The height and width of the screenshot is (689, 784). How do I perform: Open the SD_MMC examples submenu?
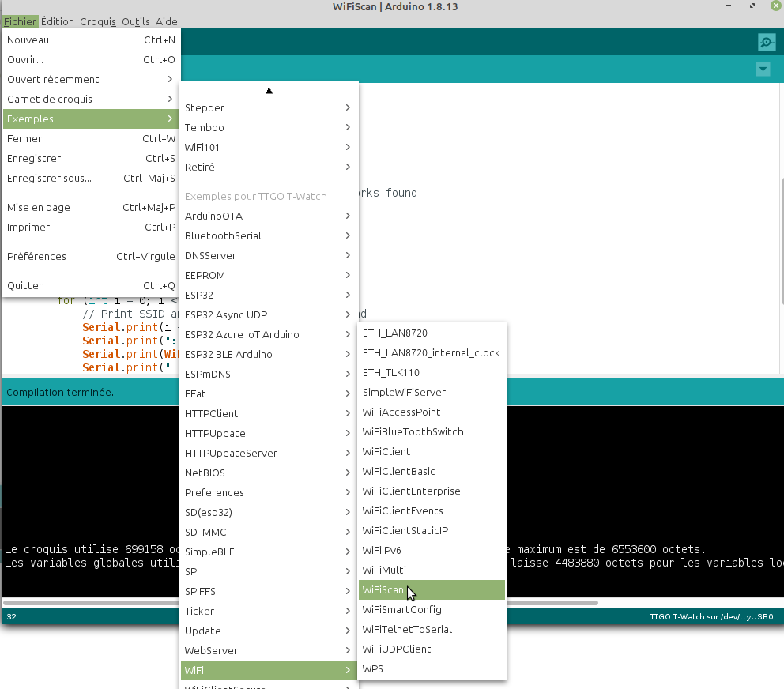coord(269,532)
